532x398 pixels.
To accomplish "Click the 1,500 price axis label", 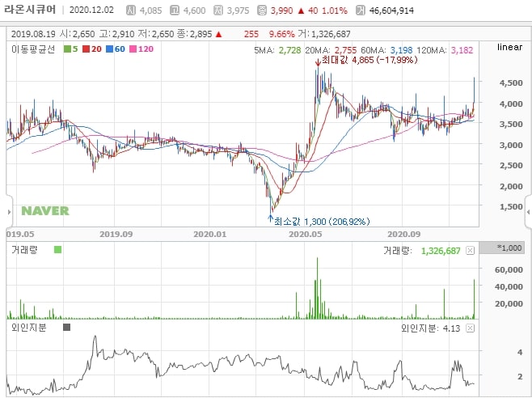I will 511,207.
